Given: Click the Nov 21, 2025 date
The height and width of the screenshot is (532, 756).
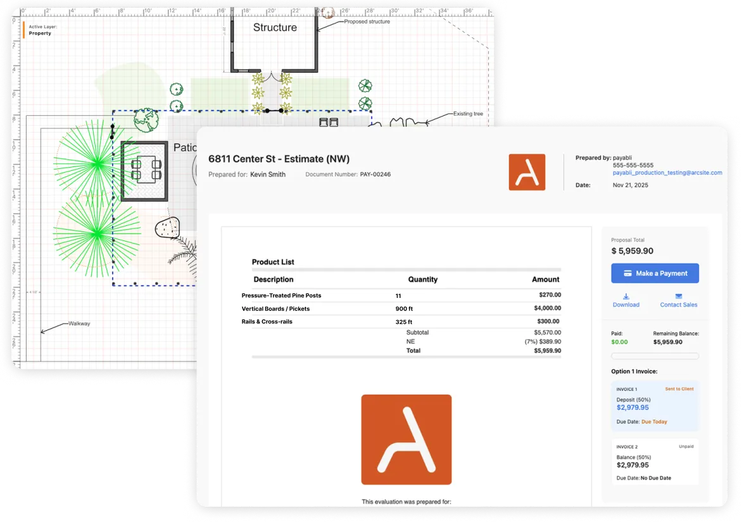Looking at the screenshot, I should pyautogui.click(x=630, y=185).
